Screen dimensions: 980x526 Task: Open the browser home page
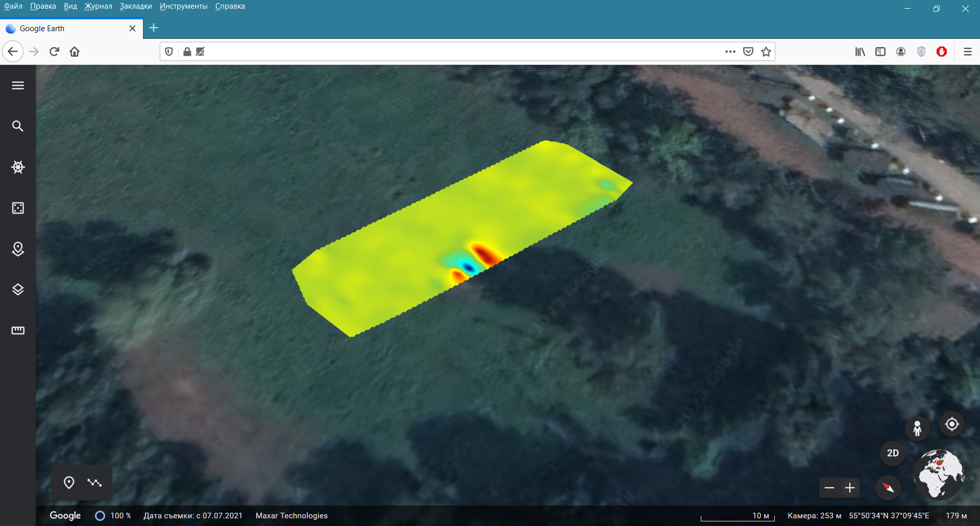[x=75, y=52]
